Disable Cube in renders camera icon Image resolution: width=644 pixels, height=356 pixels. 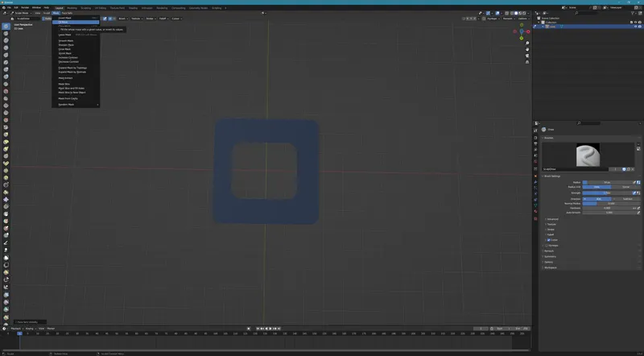(639, 27)
